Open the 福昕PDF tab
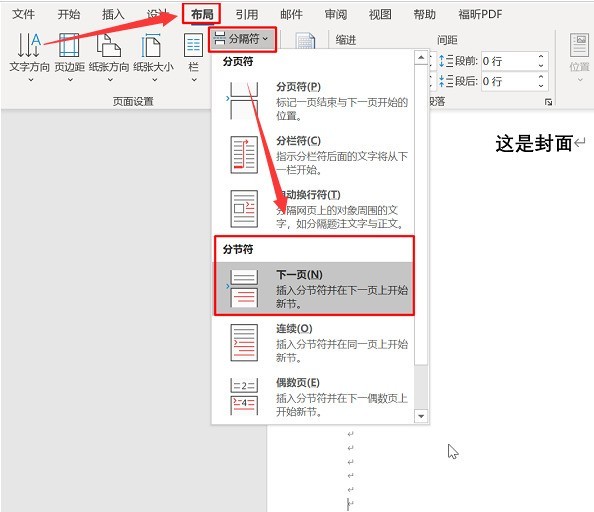594x512 pixels. (x=480, y=14)
